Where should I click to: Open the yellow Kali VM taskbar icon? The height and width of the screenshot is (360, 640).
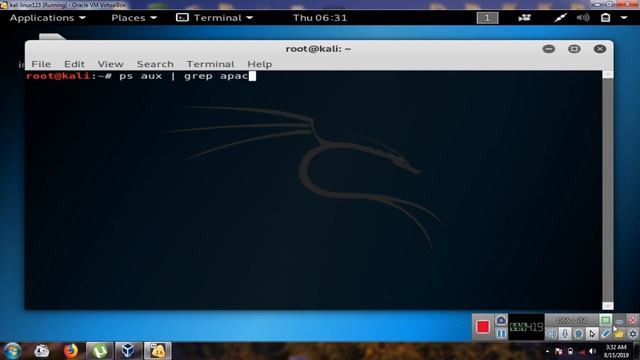158,351
